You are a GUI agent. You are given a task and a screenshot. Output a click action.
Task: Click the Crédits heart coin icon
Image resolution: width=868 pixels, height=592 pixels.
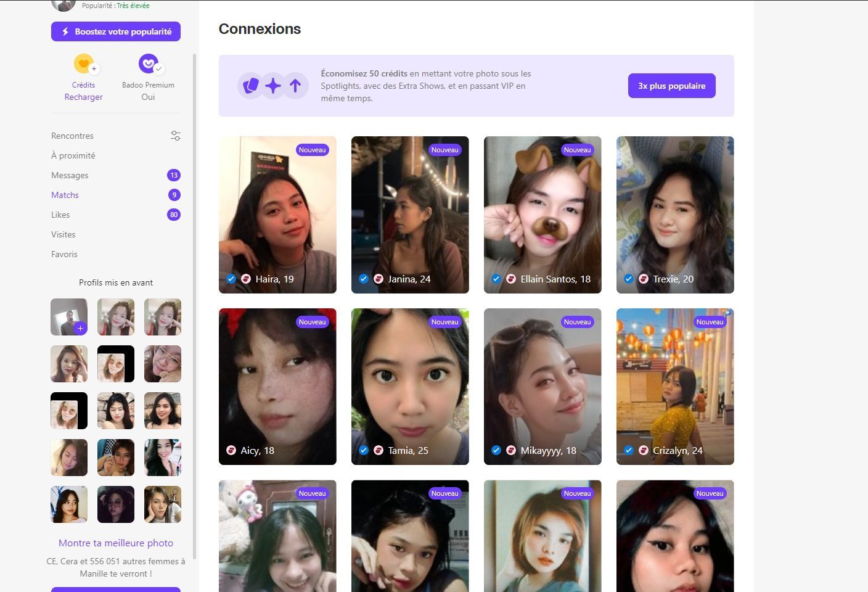[x=83, y=64]
